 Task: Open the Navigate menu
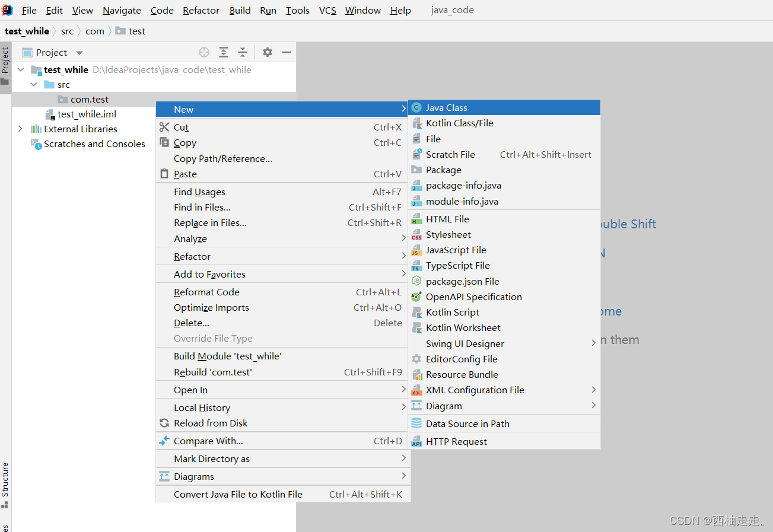122,10
